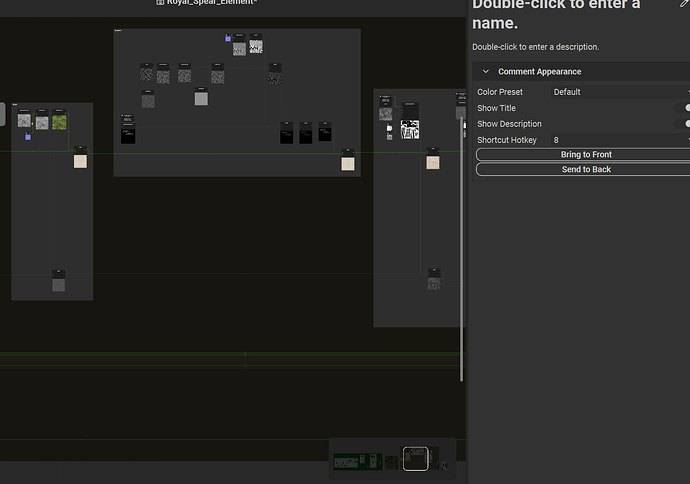The image size is (690, 484).
Task: Toggle the Show Description switch
Action: pyautogui.click(x=687, y=124)
